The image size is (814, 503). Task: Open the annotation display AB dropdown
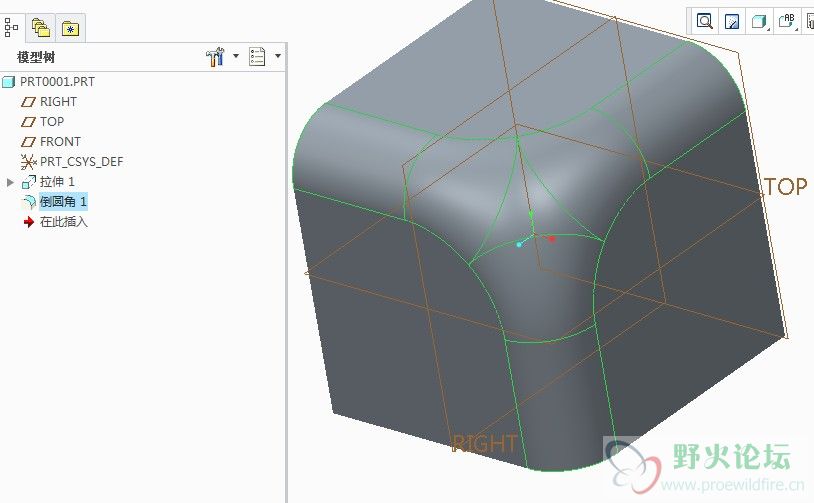point(788,21)
